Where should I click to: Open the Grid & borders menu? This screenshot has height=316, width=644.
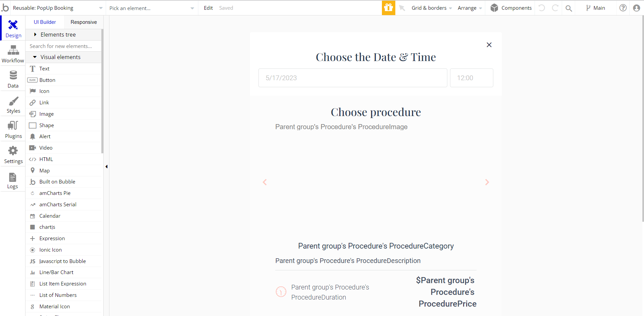coord(432,8)
